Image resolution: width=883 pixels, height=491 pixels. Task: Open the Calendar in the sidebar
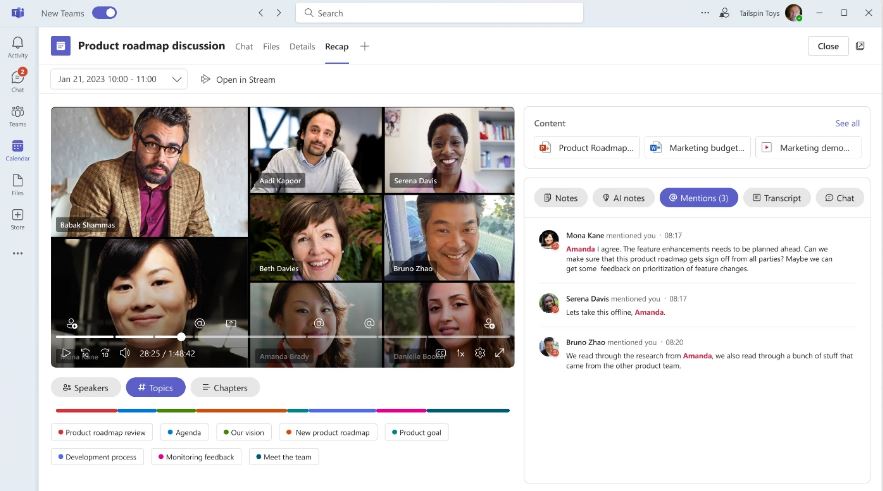pyautogui.click(x=17, y=150)
